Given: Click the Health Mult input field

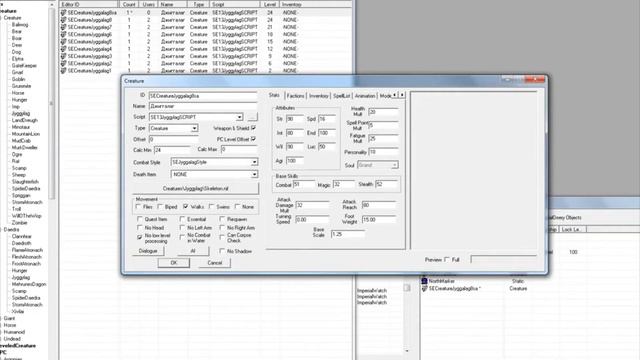Looking at the screenshot, I should click(383, 112).
